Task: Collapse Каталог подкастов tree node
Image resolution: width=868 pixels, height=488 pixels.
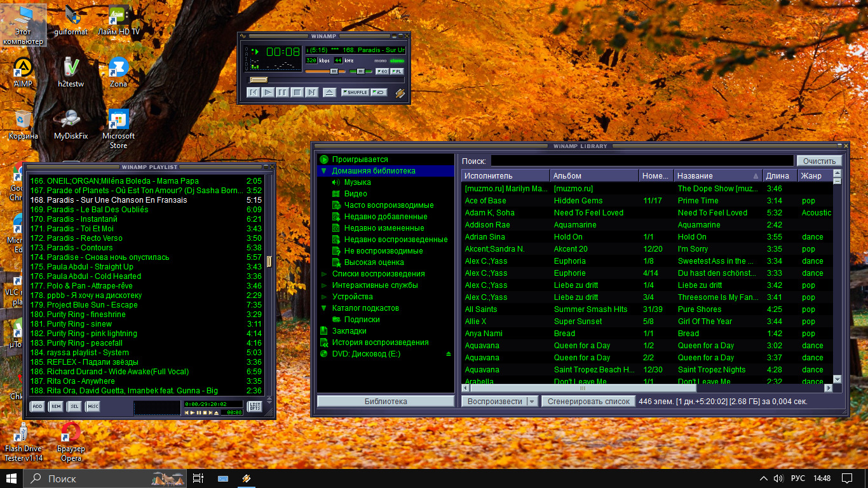Action: click(x=323, y=308)
